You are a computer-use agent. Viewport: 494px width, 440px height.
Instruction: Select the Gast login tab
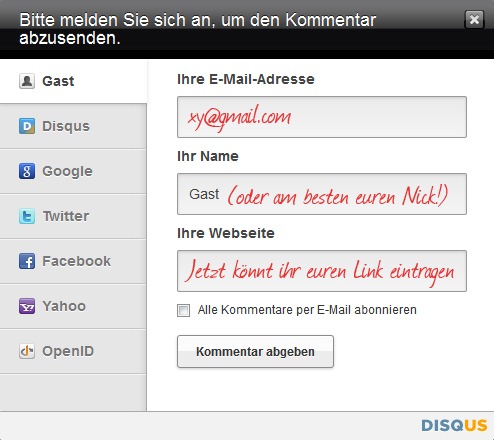(73, 81)
